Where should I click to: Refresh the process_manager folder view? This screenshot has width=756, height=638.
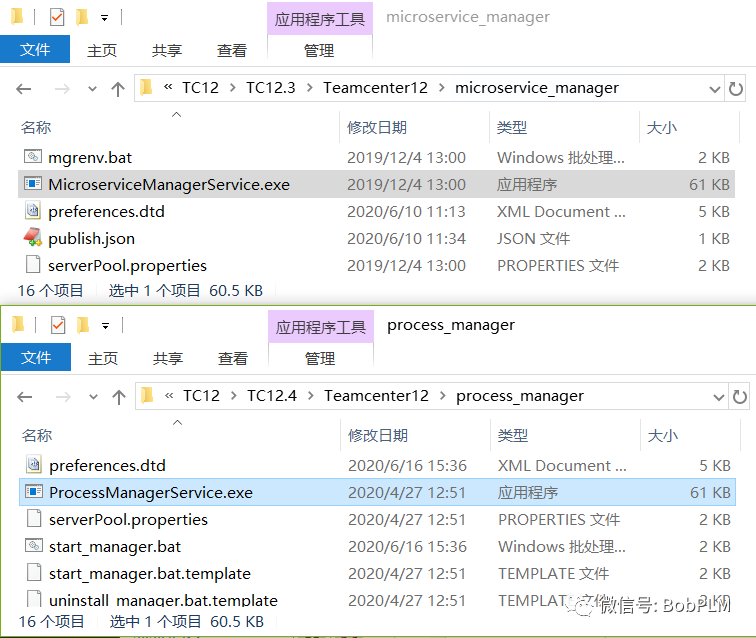739,397
